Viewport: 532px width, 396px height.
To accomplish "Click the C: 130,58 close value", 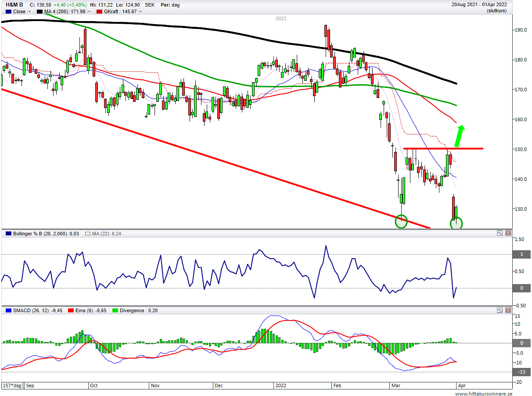I will click(x=40, y=5).
